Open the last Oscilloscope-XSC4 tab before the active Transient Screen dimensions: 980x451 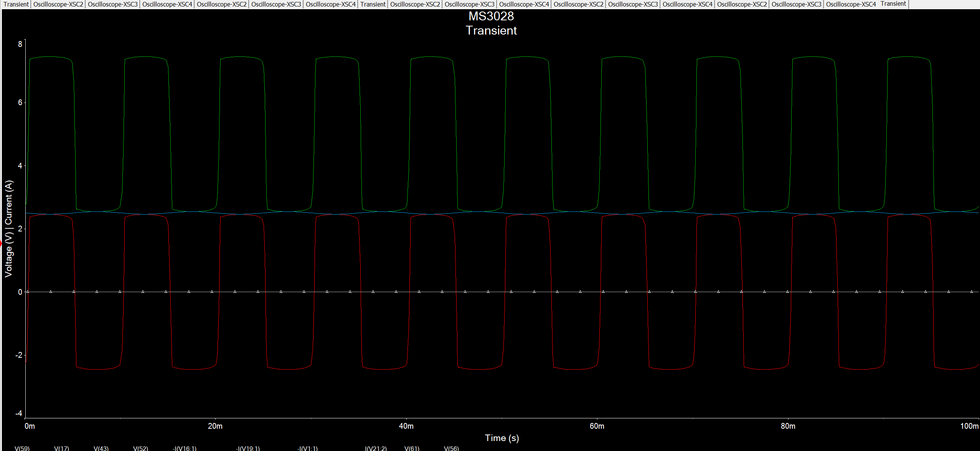tap(851, 4)
